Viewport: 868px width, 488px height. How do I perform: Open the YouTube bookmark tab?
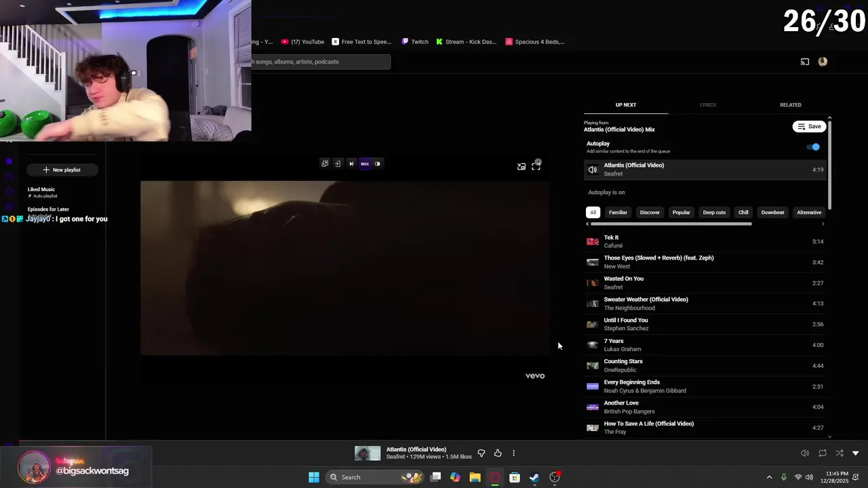302,42
